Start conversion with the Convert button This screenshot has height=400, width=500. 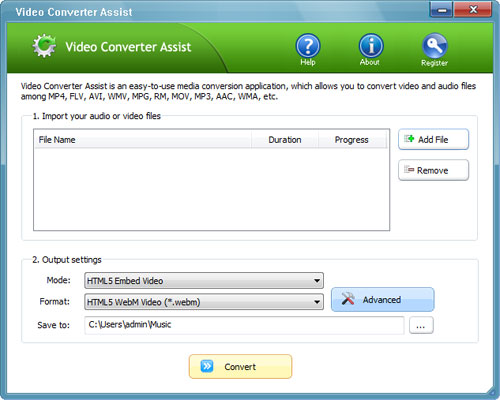coord(240,367)
